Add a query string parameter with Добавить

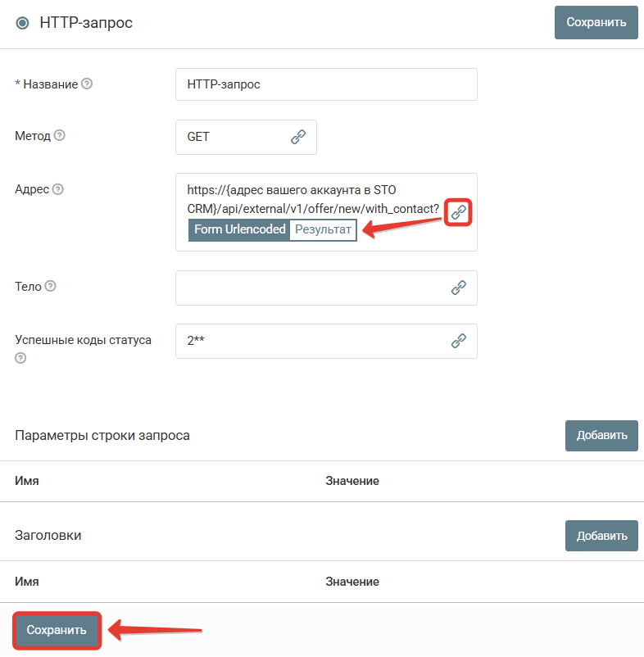pyautogui.click(x=601, y=435)
